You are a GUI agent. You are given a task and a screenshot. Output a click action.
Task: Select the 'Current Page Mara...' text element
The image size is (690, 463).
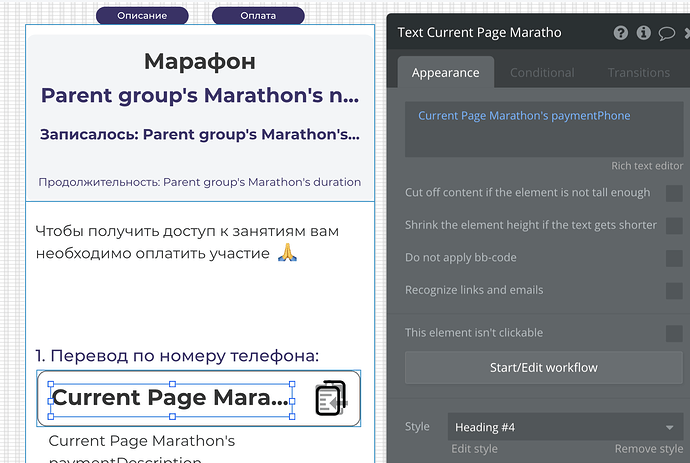click(171, 400)
